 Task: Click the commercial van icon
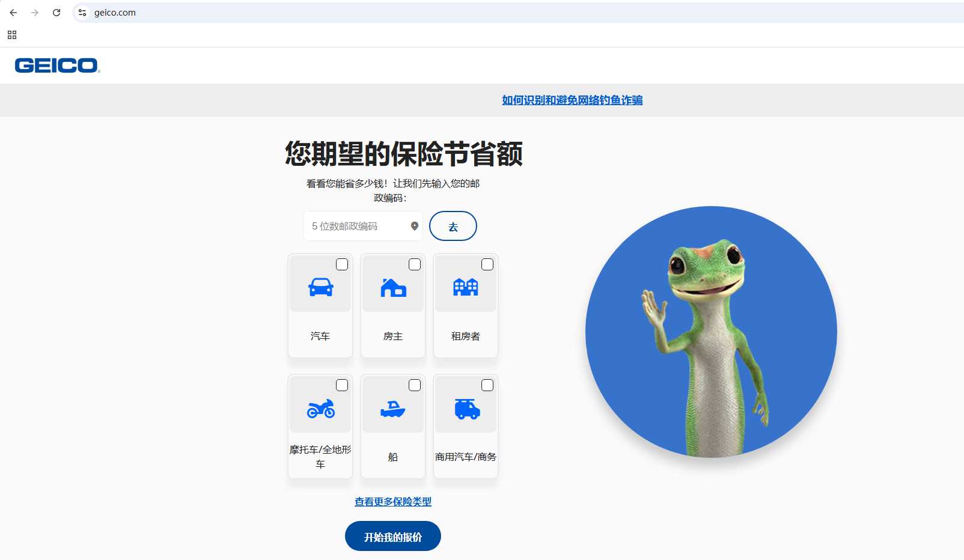pos(467,409)
